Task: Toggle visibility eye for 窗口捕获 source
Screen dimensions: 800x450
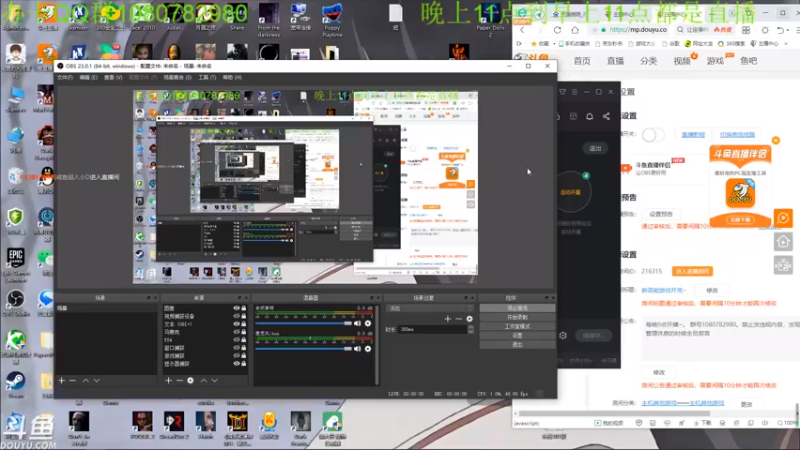Action: [x=236, y=348]
